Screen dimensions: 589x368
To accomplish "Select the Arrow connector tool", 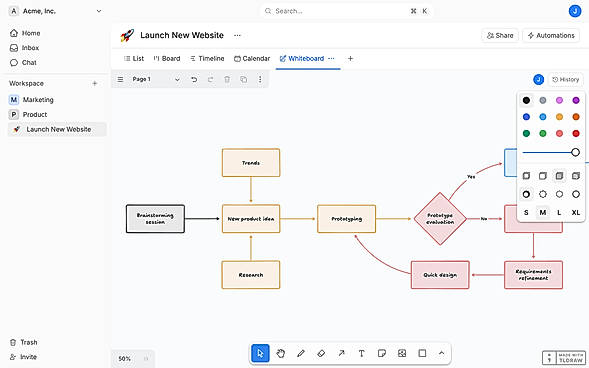I will tap(341, 353).
